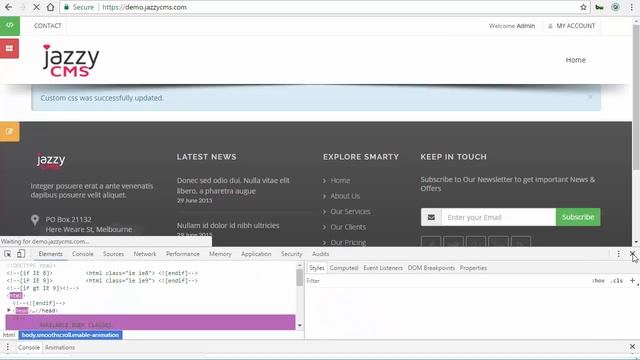Open the Chrome three-dot menu
Viewport: 640px width, 360px height.
tap(631, 7)
